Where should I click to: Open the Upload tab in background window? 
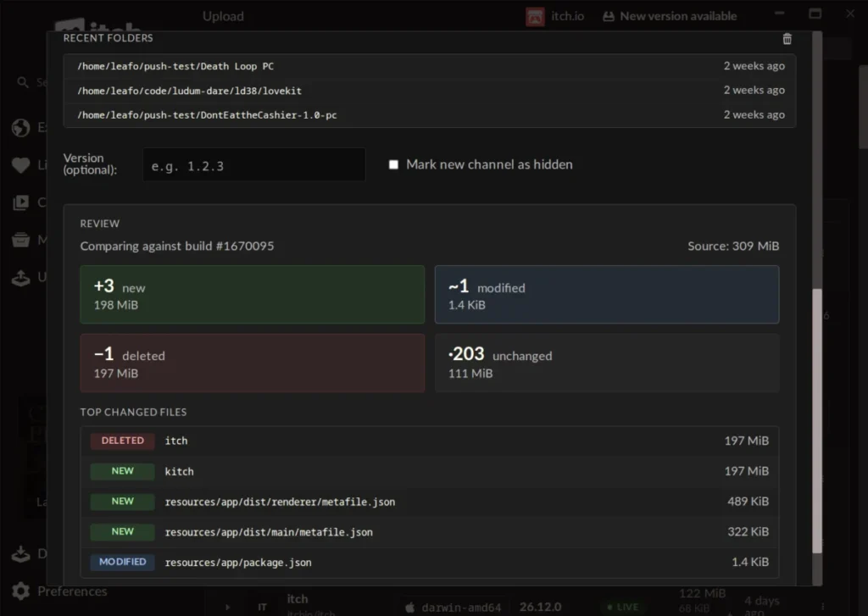coord(223,16)
